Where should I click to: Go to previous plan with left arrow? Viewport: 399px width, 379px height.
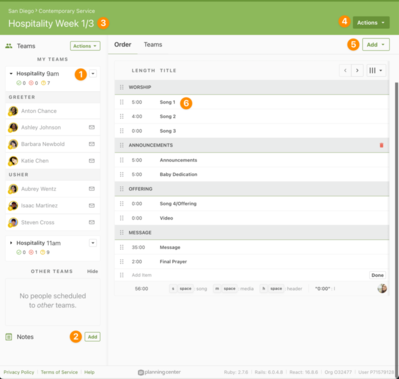pyautogui.click(x=345, y=70)
